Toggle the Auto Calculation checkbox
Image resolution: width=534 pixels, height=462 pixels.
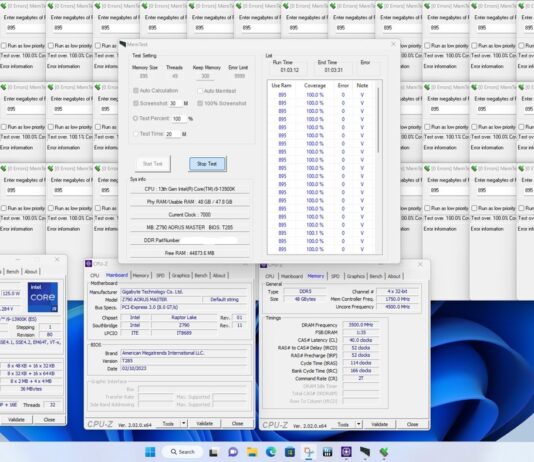coord(136,91)
